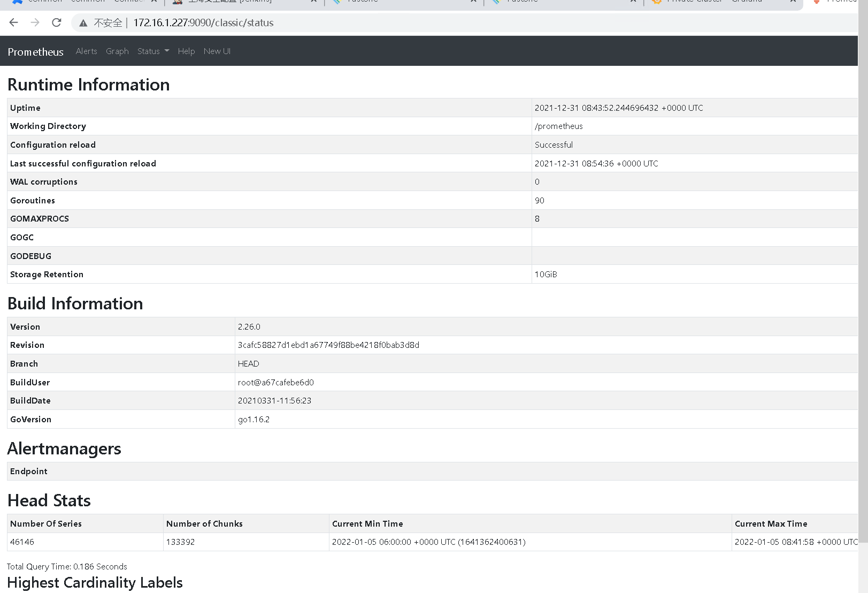The width and height of the screenshot is (868, 593).
Task: Click the Branch value HEAD
Action: [x=248, y=364]
